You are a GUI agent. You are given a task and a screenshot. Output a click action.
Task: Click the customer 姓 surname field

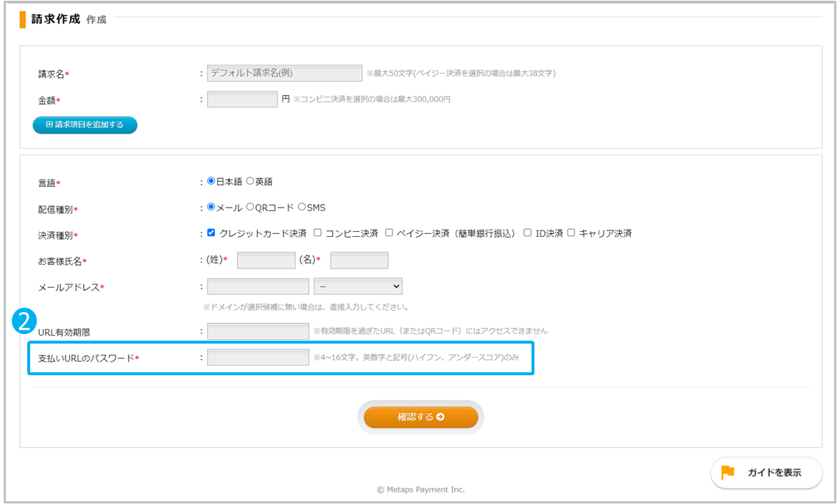pyautogui.click(x=266, y=260)
